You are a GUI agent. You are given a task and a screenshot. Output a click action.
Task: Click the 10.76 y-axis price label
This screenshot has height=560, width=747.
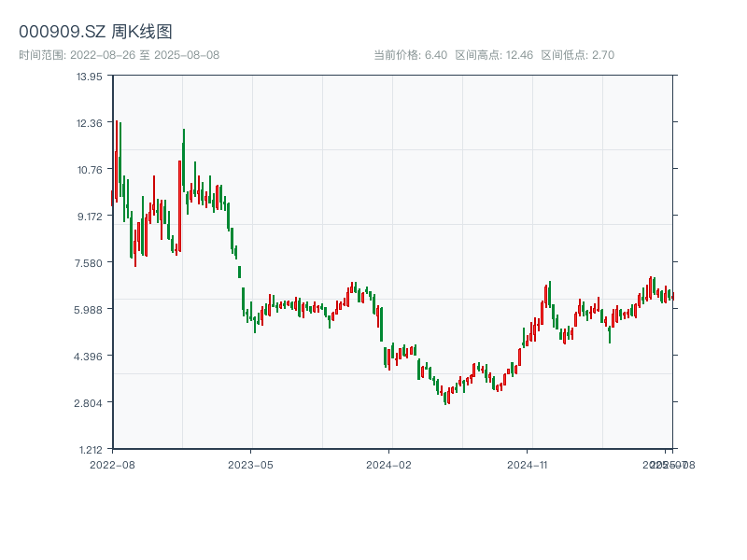point(90,170)
